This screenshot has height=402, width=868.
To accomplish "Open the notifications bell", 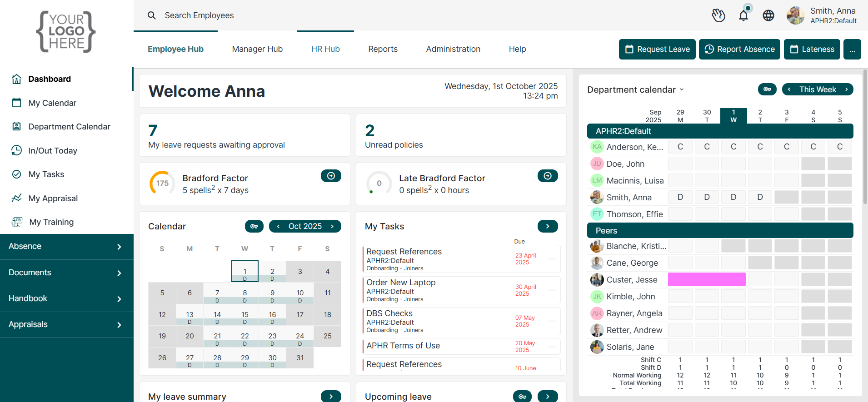I will 743,16.
